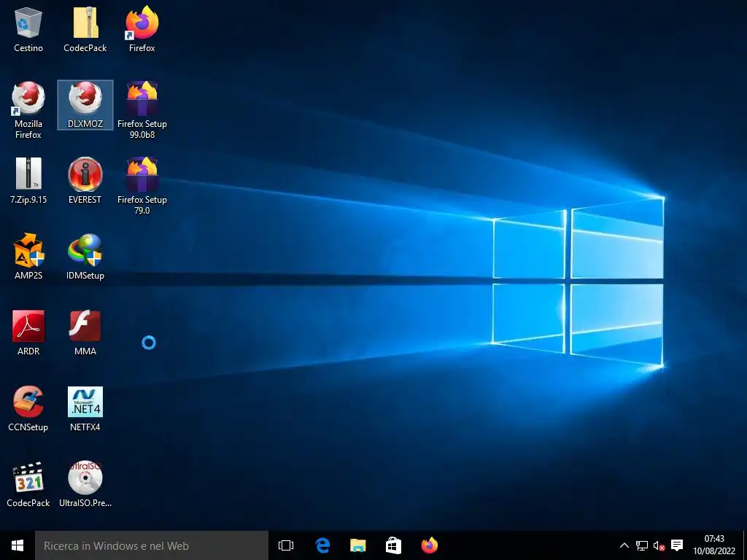Click the Show desktop strip after clock
747x560 pixels.
pos(745,545)
